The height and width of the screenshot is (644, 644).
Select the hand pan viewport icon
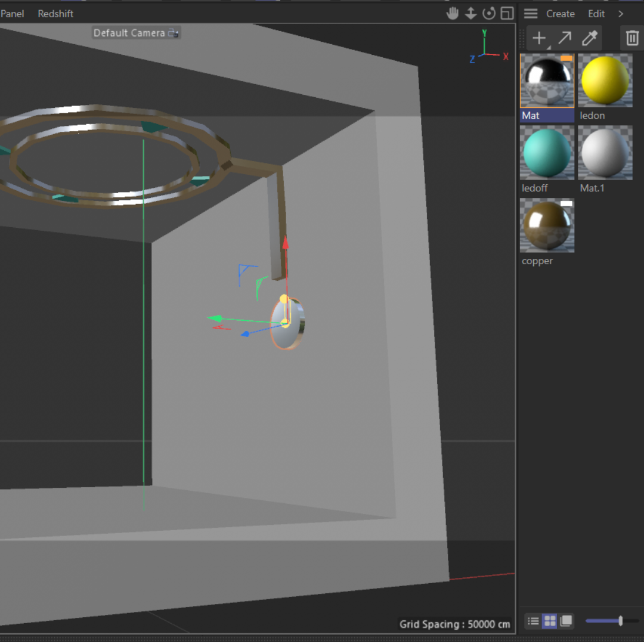point(453,13)
